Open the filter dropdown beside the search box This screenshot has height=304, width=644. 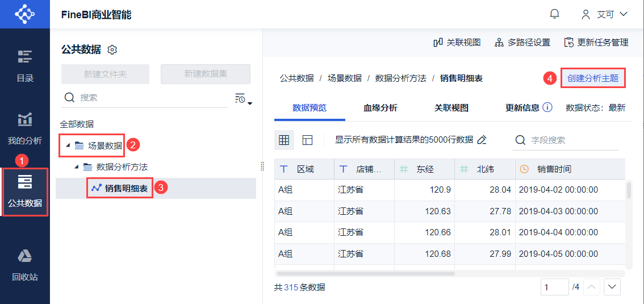coord(243,99)
